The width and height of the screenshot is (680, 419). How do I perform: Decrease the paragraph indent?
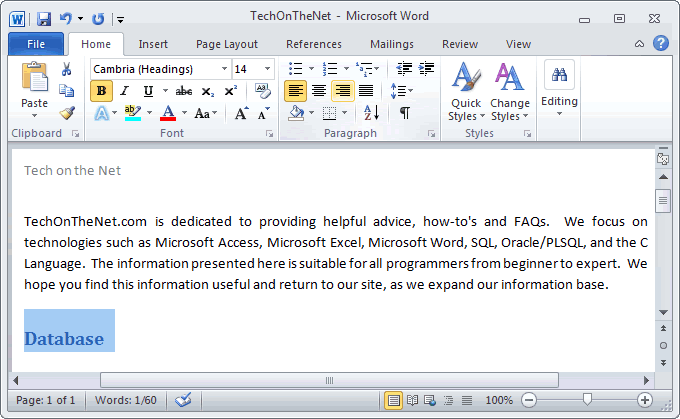(x=404, y=69)
